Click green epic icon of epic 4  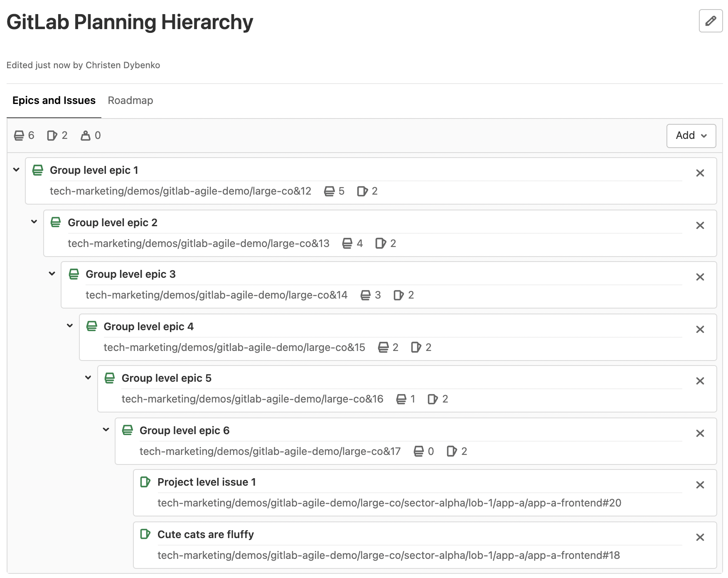pyautogui.click(x=92, y=326)
